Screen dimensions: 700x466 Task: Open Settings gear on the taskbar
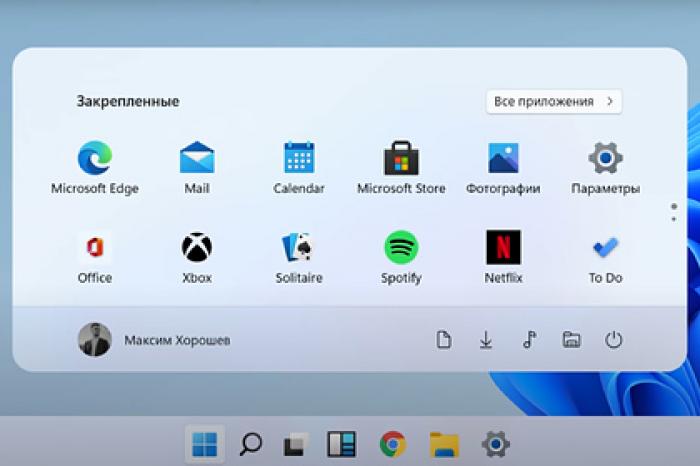[496, 444]
